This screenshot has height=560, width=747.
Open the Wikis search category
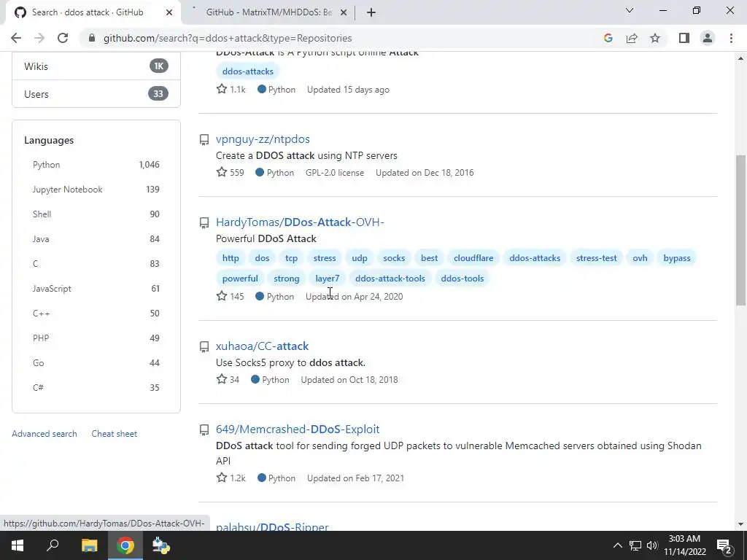pyautogui.click(x=96, y=66)
